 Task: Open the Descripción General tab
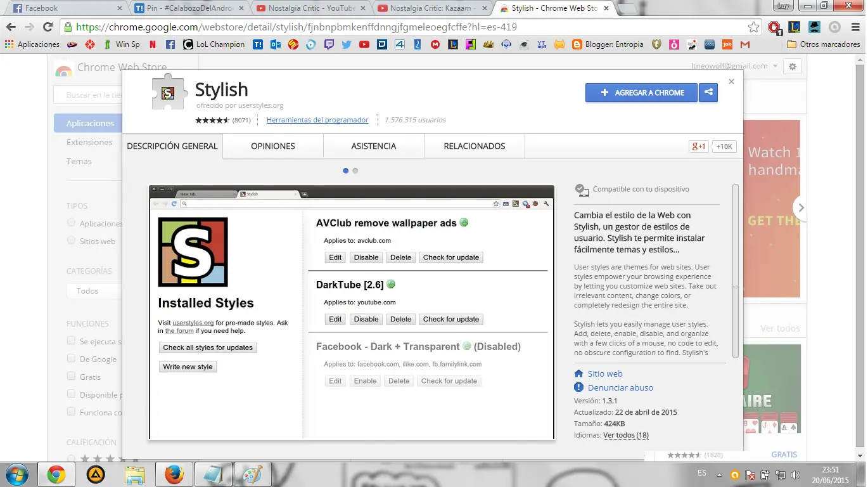click(x=172, y=146)
